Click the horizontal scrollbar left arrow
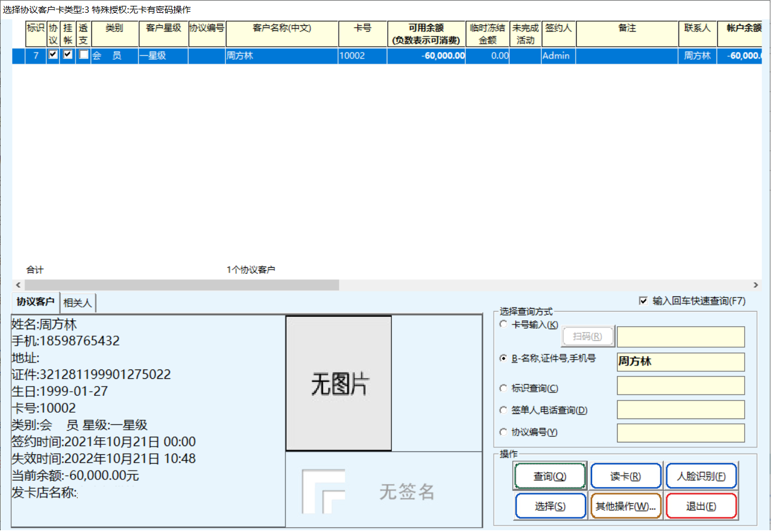Image resolution: width=771 pixels, height=532 pixels. pos(18,285)
